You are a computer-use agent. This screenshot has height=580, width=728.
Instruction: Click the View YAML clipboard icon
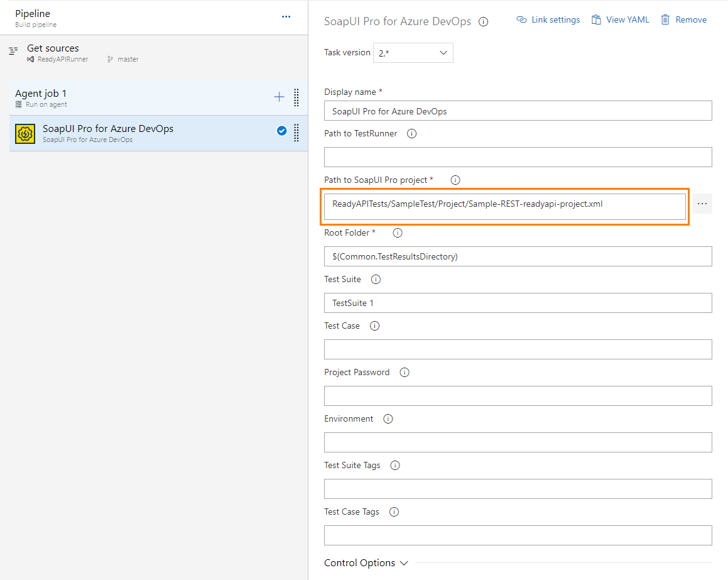(x=596, y=19)
